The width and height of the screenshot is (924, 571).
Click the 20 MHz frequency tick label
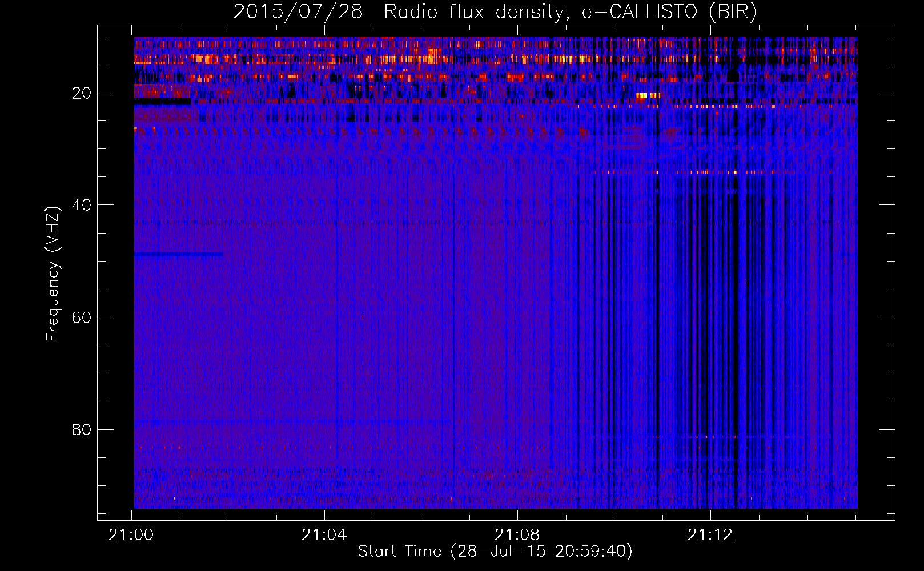(x=82, y=93)
